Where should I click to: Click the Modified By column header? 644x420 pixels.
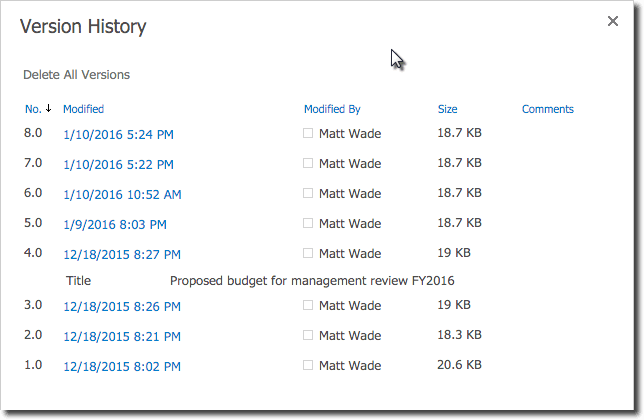click(332, 109)
